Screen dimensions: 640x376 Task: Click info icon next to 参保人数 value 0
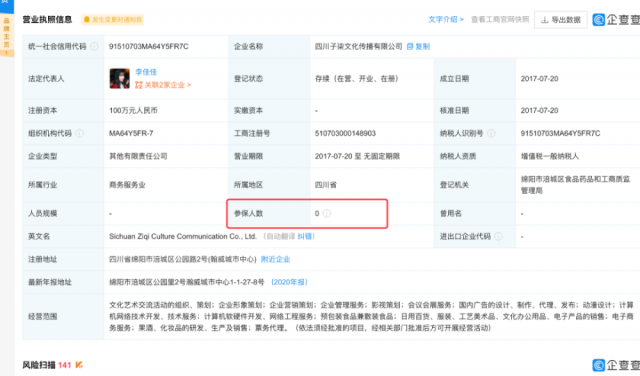tap(327, 213)
